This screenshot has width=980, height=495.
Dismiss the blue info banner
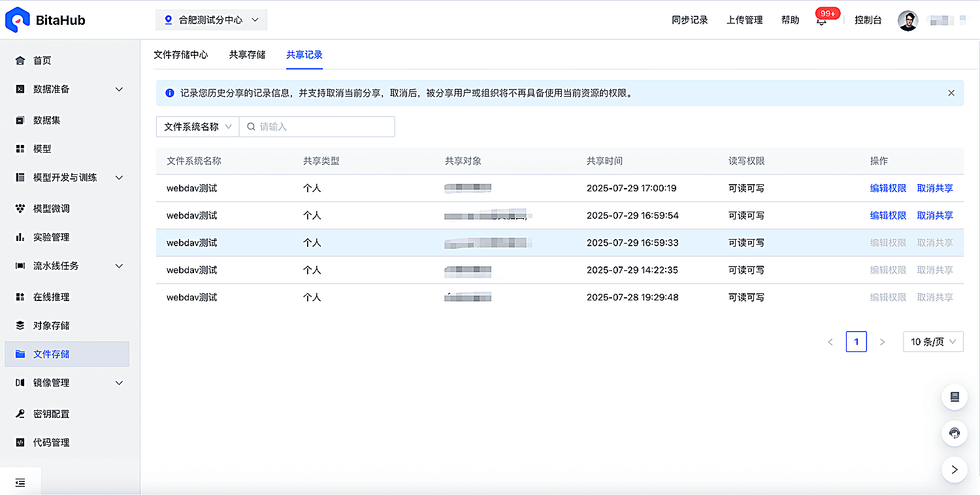[951, 93]
